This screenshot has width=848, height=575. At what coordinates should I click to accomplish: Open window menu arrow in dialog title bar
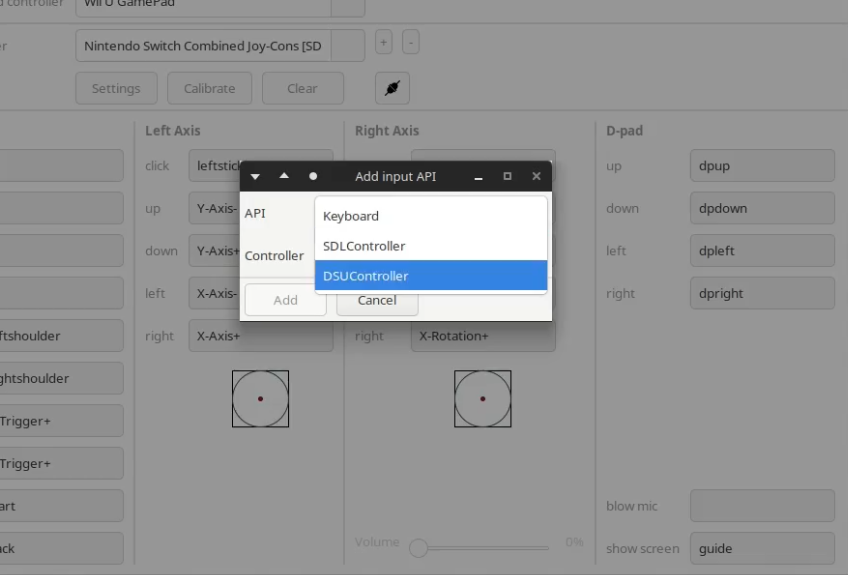coord(255,177)
